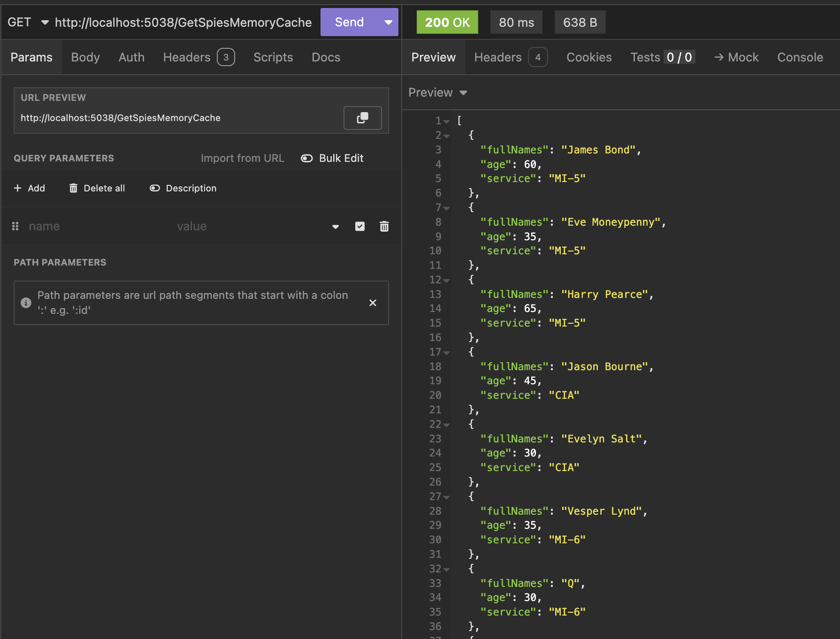The height and width of the screenshot is (639, 840).
Task: Switch to the Body tab
Action: coord(85,57)
